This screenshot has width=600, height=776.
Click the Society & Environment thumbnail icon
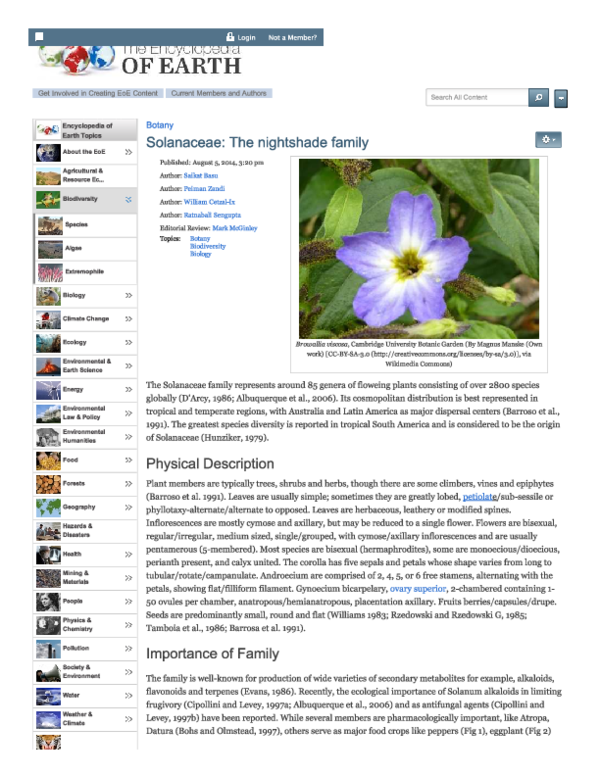point(48,672)
